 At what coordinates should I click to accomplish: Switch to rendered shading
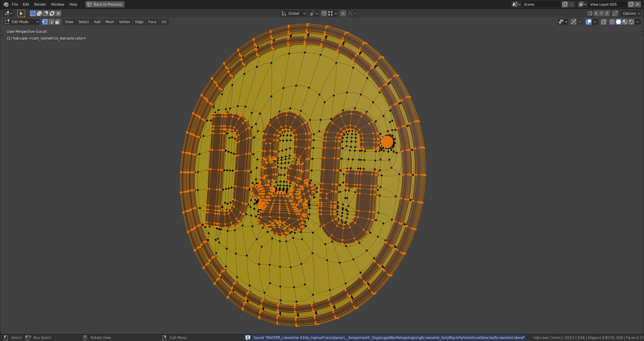[631, 22]
